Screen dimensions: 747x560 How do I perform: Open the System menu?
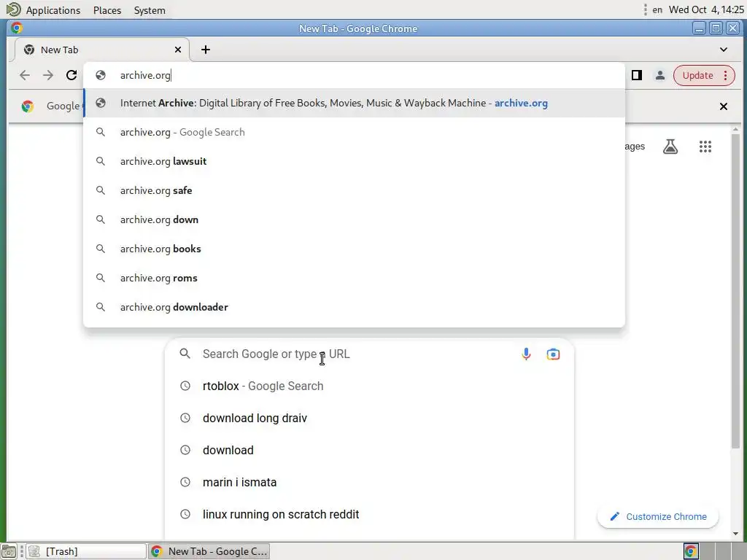(150, 10)
